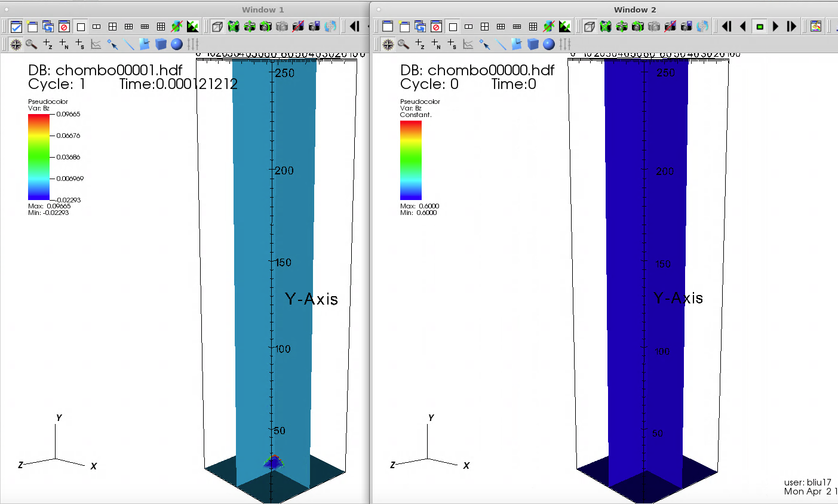Image resolution: width=838 pixels, height=504 pixels.
Task: Enable the sphere tool in Window 2
Action: pyautogui.click(x=549, y=44)
